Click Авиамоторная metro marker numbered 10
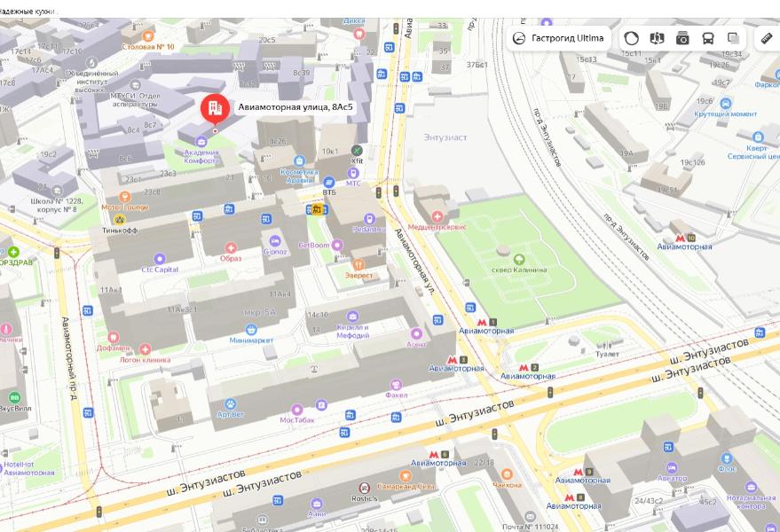 [x=685, y=239]
